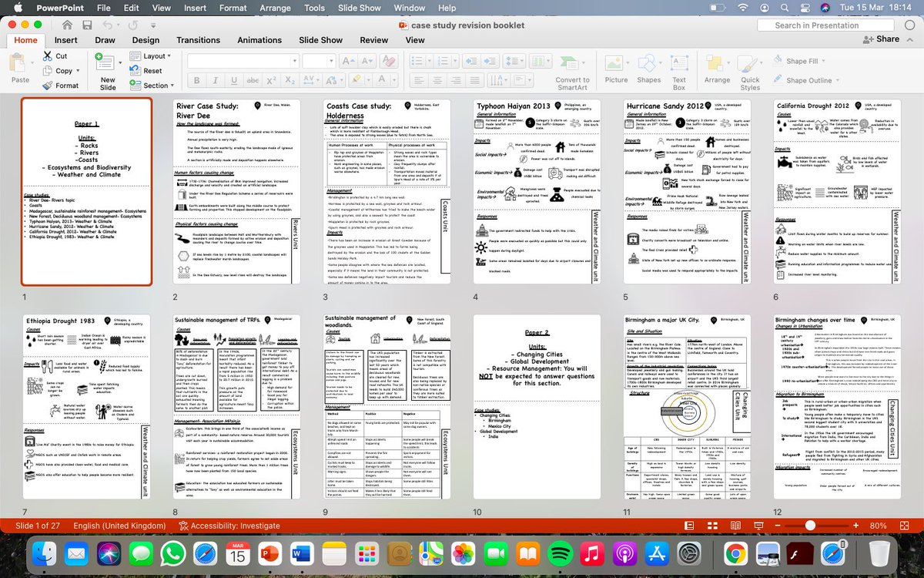924x578 pixels.
Task: Click the zoom slider handle in status bar
Action: pos(810,526)
